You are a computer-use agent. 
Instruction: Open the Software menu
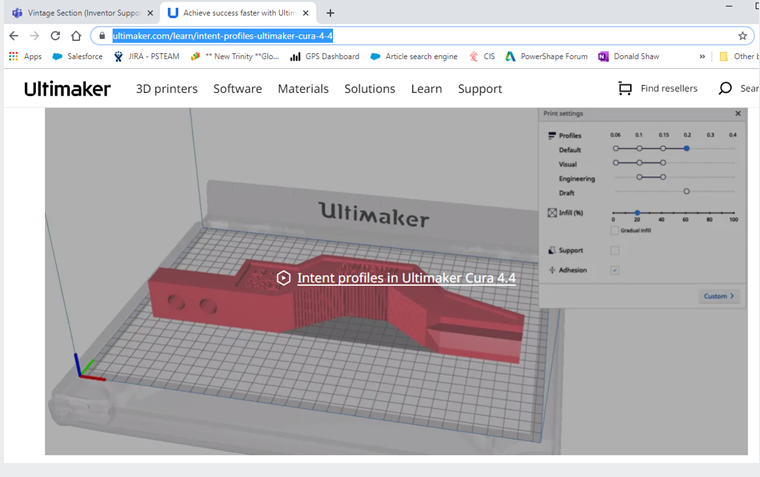238,89
